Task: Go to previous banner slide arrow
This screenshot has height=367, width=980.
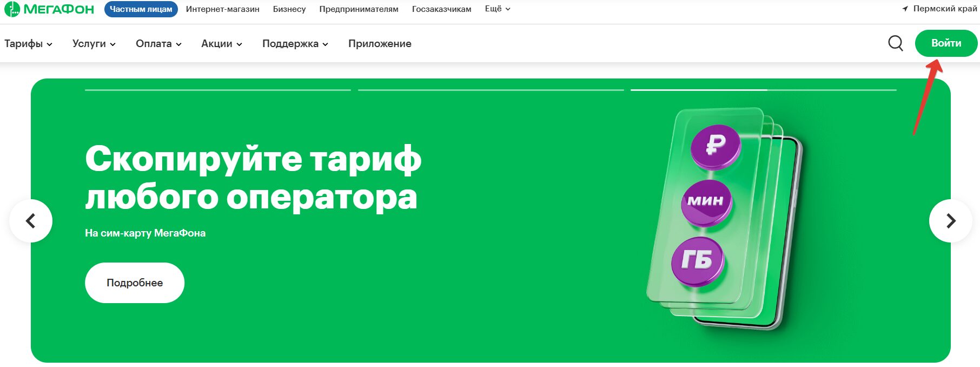Action: coord(31,221)
